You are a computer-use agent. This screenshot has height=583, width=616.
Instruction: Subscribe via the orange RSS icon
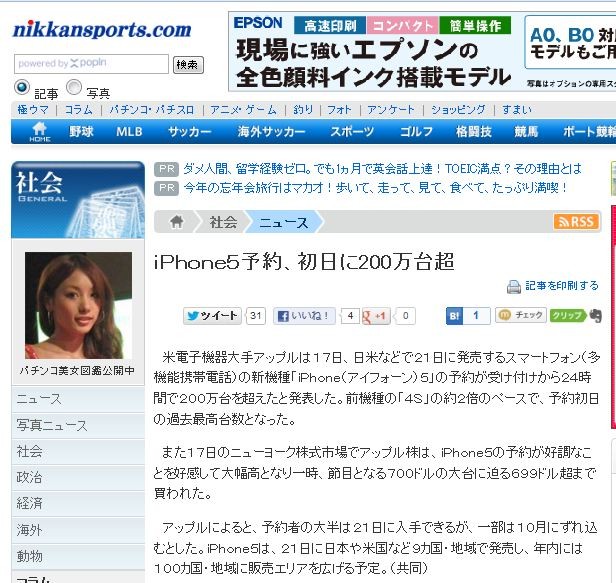tap(576, 222)
